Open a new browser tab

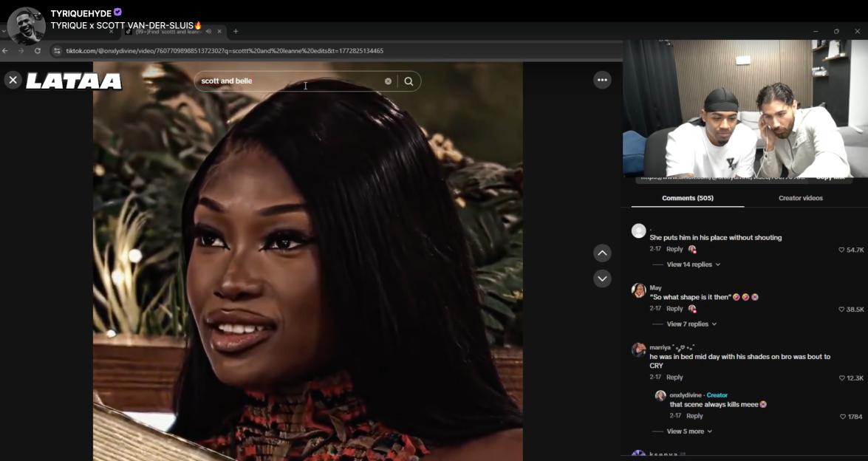236,31
